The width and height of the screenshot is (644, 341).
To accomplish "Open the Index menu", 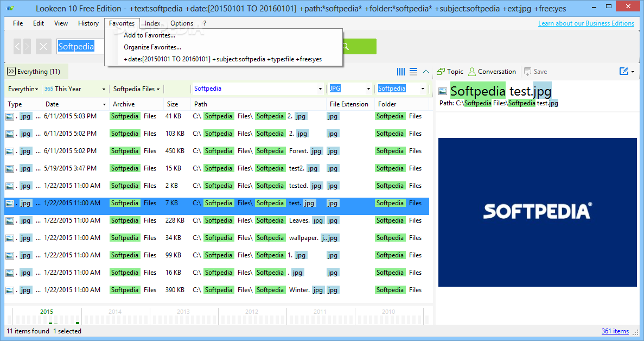I will pos(152,23).
